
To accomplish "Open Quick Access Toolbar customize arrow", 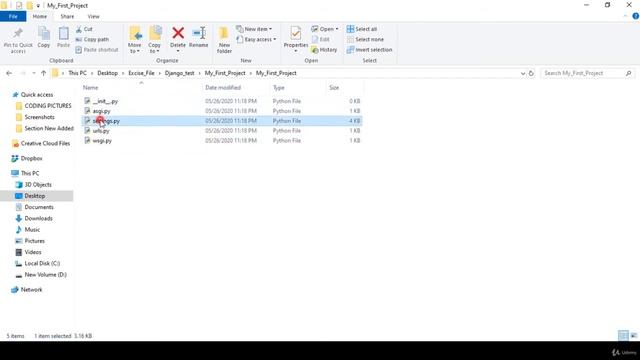I will click(38, 6).
